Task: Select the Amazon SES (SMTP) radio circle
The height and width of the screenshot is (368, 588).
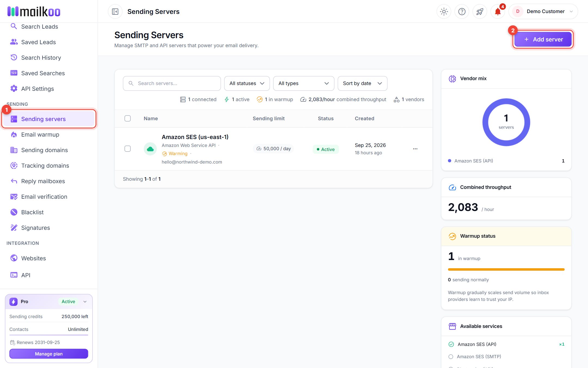Action: (451, 357)
